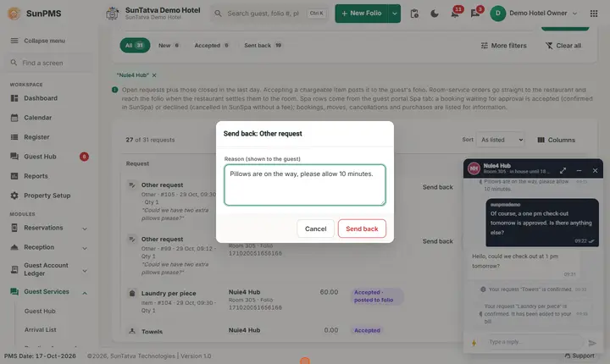Click the Reason text area
Screen dimensions: 610x364
click(305, 185)
